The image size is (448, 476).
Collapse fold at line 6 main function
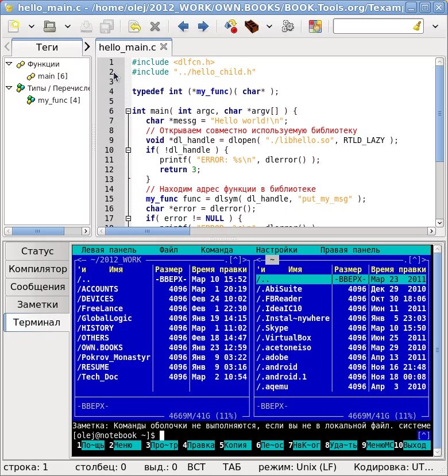128,111
